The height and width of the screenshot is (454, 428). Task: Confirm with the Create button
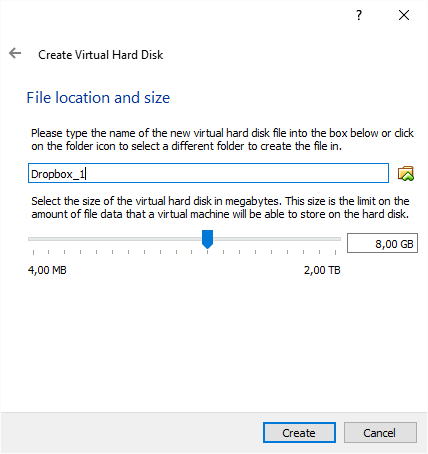pos(299,433)
